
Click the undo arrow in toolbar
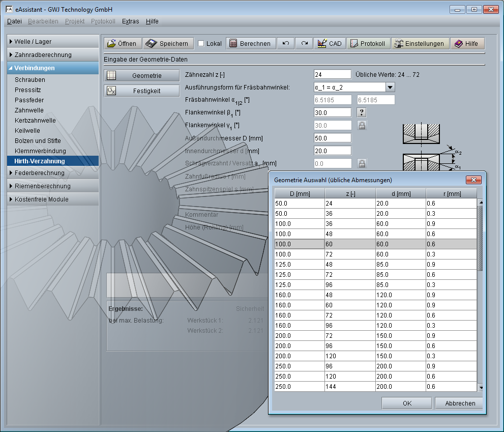[286, 44]
